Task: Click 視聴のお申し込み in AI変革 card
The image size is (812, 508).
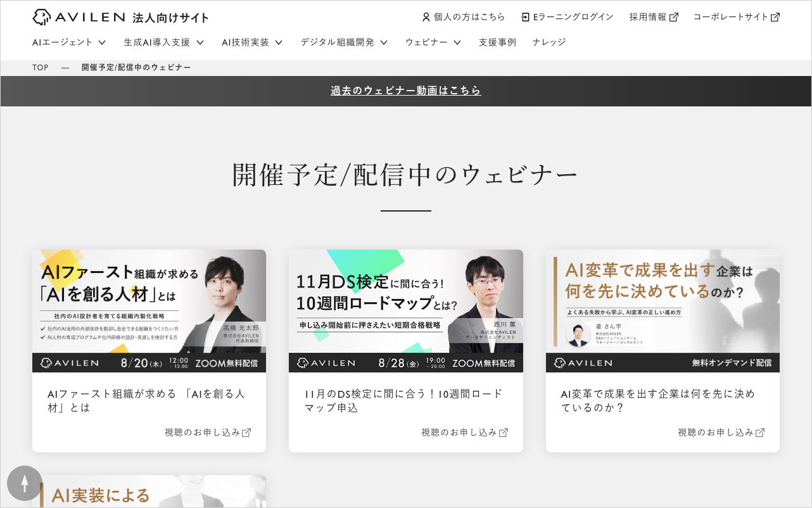Action: [716, 433]
